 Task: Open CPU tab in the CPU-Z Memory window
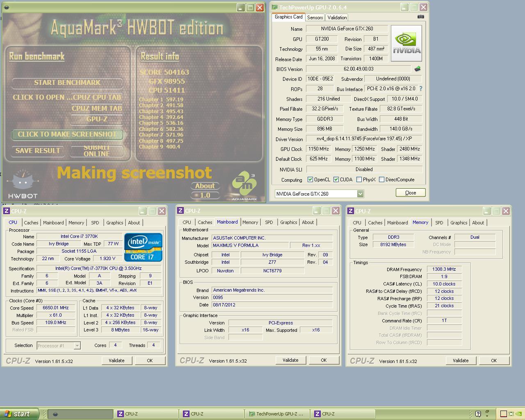coord(357,223)
